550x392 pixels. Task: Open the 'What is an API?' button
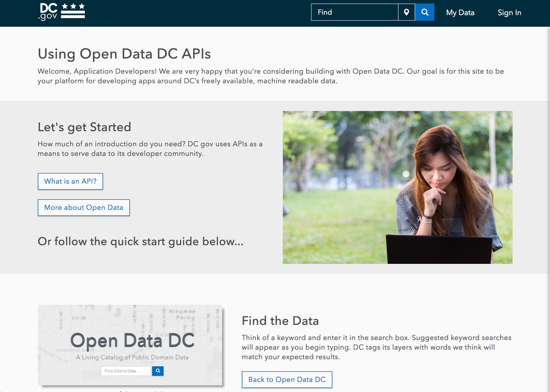70,181
